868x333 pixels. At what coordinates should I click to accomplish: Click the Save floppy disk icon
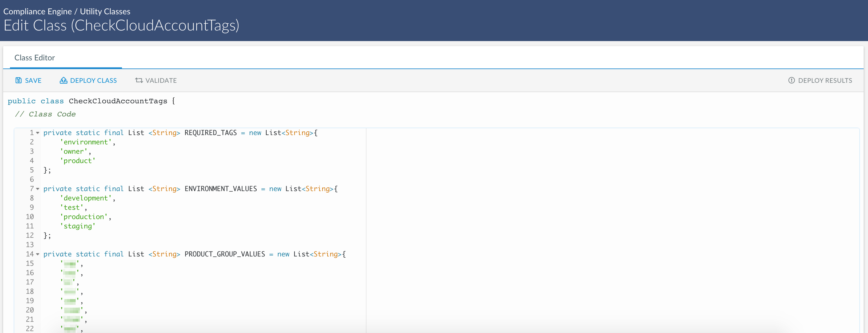pyautogui.click(x=19, y=80)
